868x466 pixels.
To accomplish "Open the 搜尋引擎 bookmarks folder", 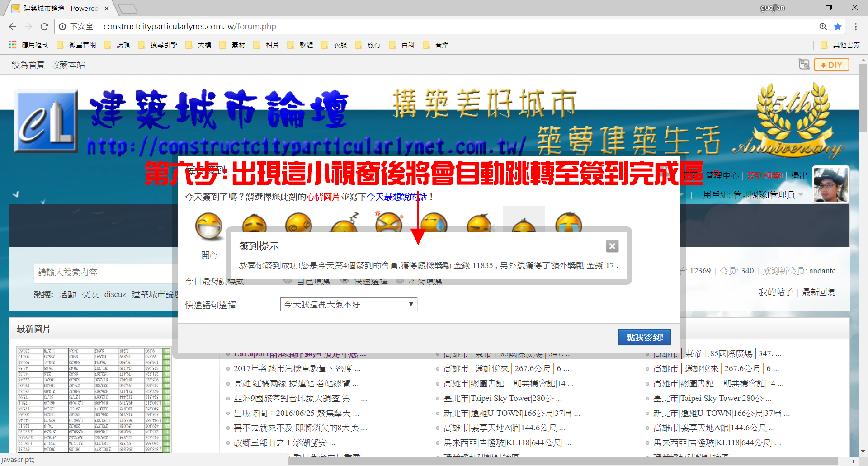I will 158,45.
